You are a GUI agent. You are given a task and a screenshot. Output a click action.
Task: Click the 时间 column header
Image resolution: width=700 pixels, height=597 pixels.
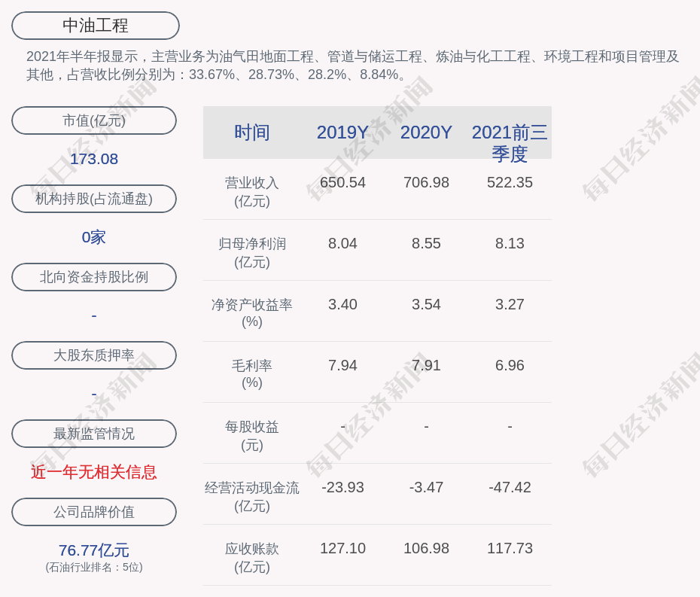pos(252,132)
